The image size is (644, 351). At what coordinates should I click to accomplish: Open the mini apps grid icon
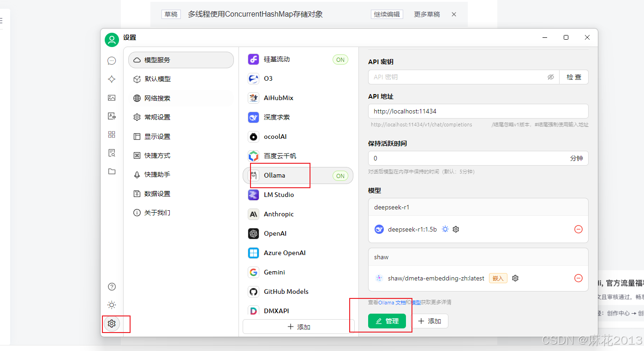(112, 134)
